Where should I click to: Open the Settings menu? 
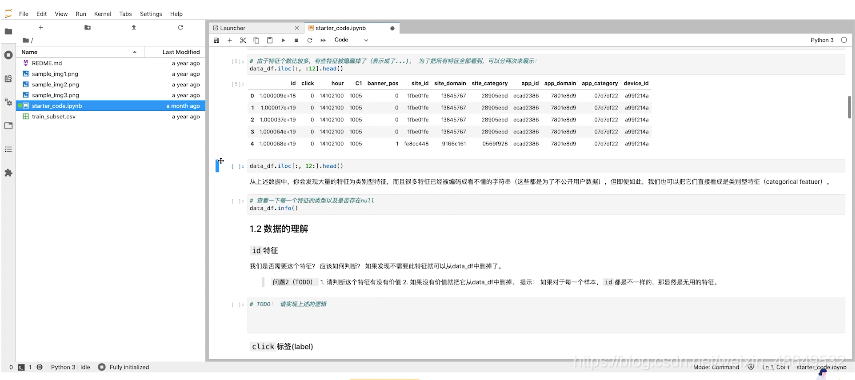coord(151,14)
